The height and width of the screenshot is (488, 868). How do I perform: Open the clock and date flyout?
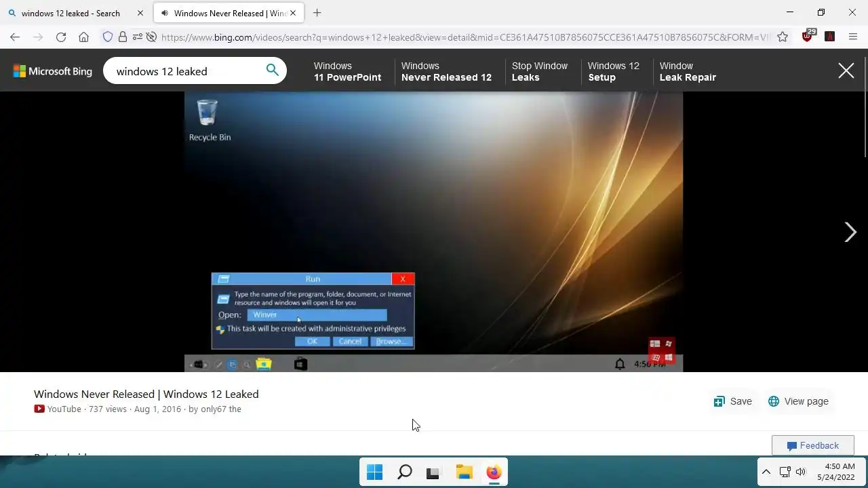[835, 472]
